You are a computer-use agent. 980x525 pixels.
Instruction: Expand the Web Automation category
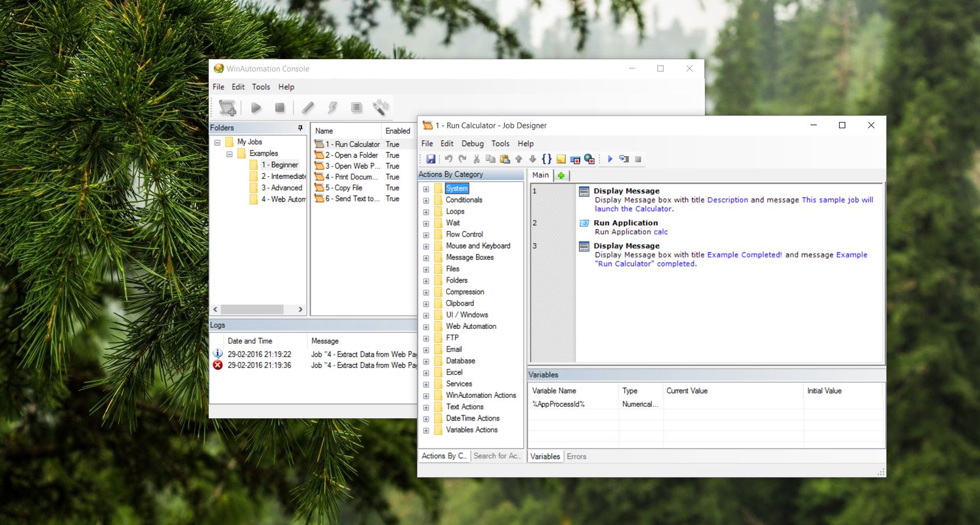coord(426,327)
